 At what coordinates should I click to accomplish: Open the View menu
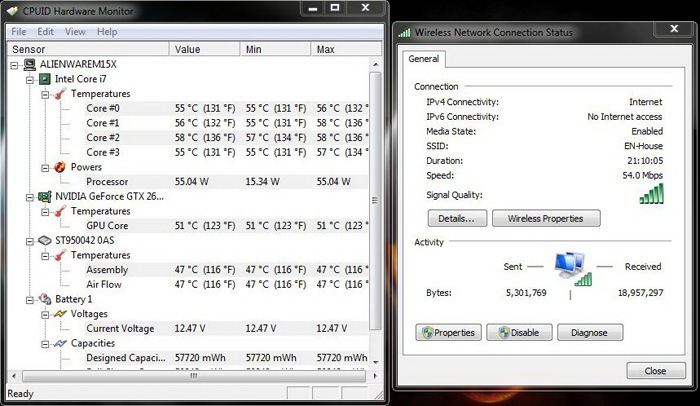(75, 32)
